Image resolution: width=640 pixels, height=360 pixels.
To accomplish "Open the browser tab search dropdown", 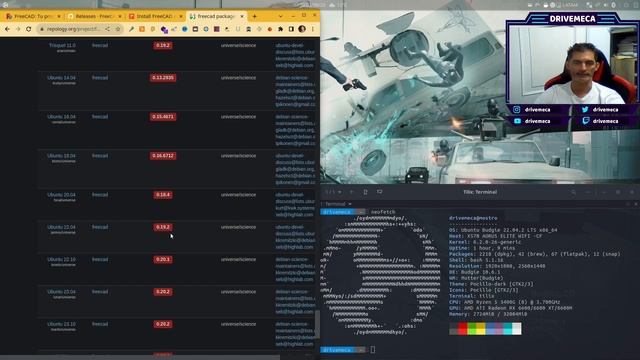I will [280, 16].
